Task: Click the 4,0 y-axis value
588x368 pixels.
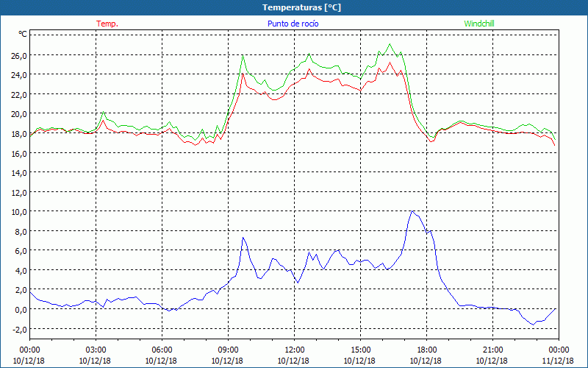Action: point(21,270)
